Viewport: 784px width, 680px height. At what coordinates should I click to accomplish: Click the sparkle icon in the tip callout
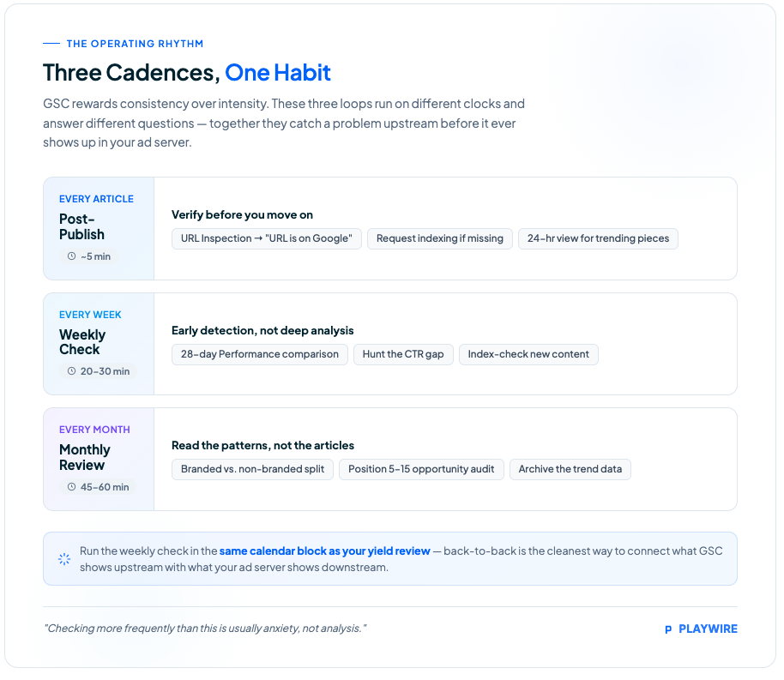(x=64, y=559)
